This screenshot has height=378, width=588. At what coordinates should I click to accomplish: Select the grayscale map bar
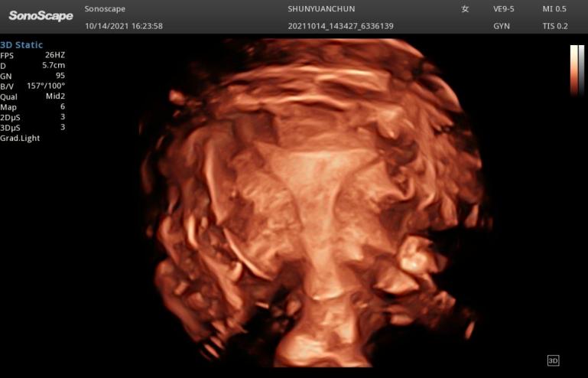tap(582, 69)
